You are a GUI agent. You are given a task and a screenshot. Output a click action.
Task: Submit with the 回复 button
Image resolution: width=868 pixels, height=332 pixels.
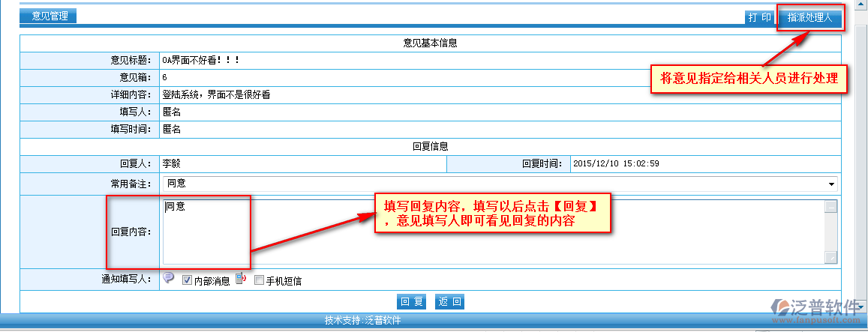click(x=411, y=302)
